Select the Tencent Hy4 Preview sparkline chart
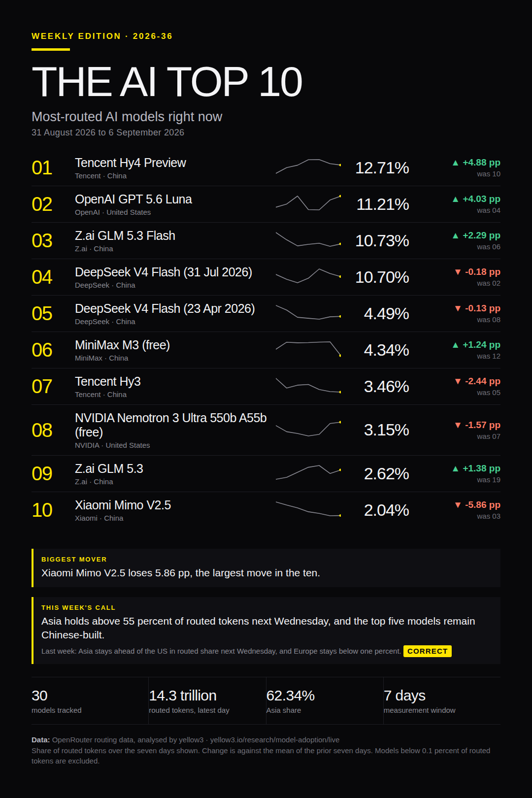Viewport: 532px width, 798px height. coord(308,166)
